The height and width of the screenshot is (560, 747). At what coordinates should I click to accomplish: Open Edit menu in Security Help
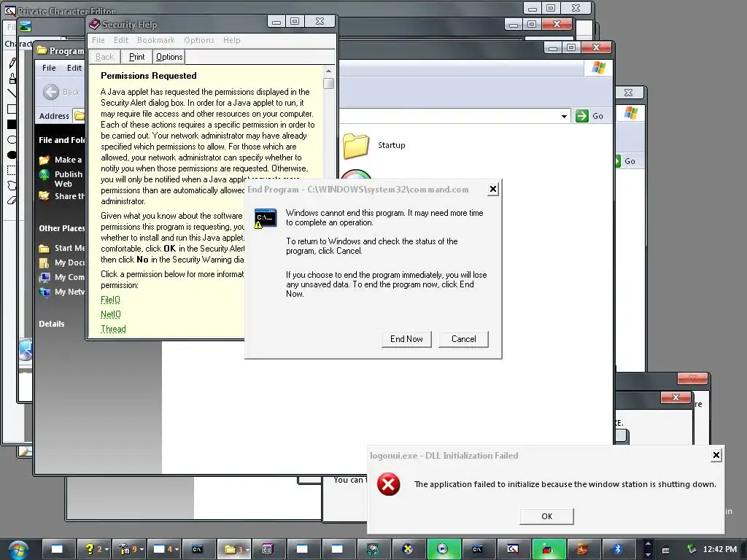point(121,40)
